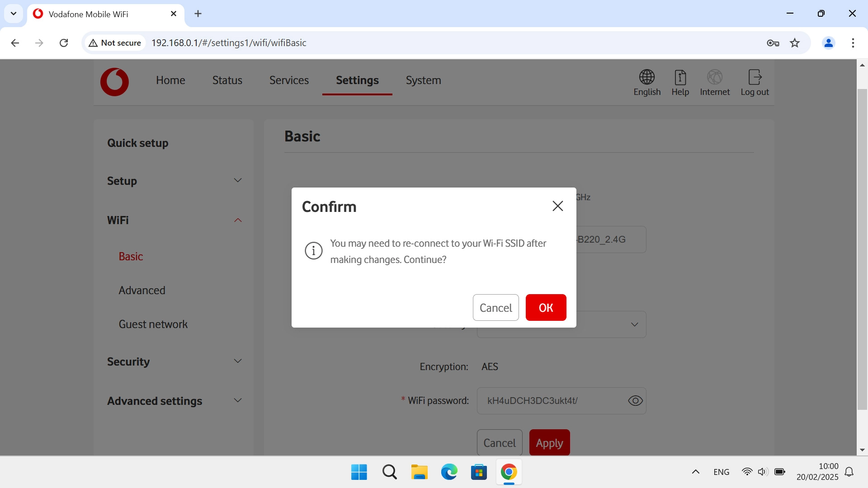Expand the Setup sidebar section
The width and height of the screenshot is (868, 488).
pos(237,181)
